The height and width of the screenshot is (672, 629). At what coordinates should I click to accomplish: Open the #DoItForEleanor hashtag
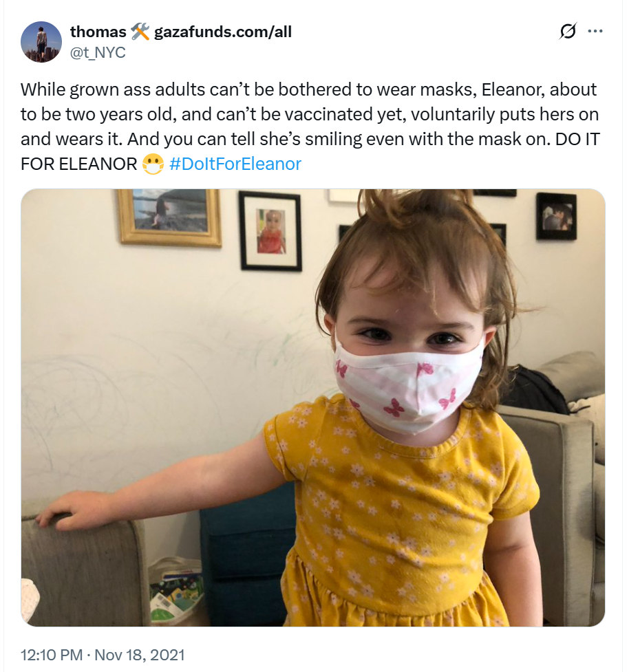pyautogui.click(x=235, y=165)
